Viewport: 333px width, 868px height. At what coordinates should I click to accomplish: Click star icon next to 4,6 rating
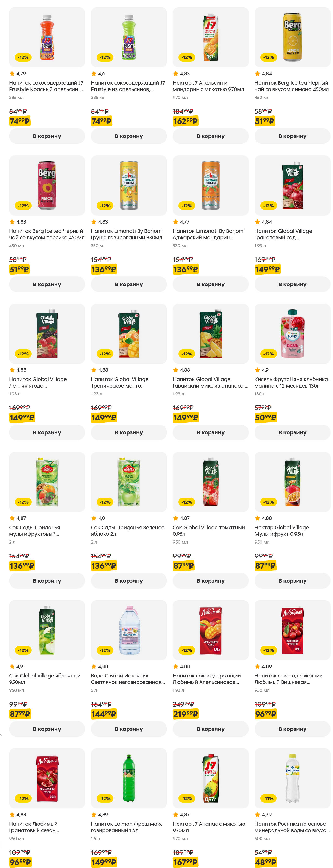click(94, 73)
